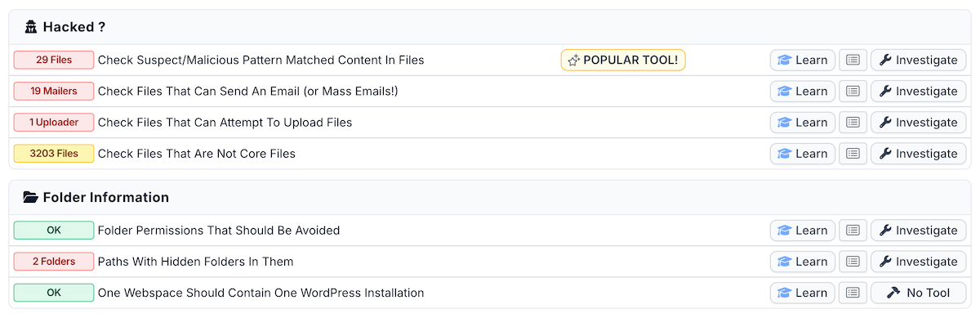Viewport: 980px width, 318px height.
Task: Click the 2 Folders red badge
Action: coord(54,262)
